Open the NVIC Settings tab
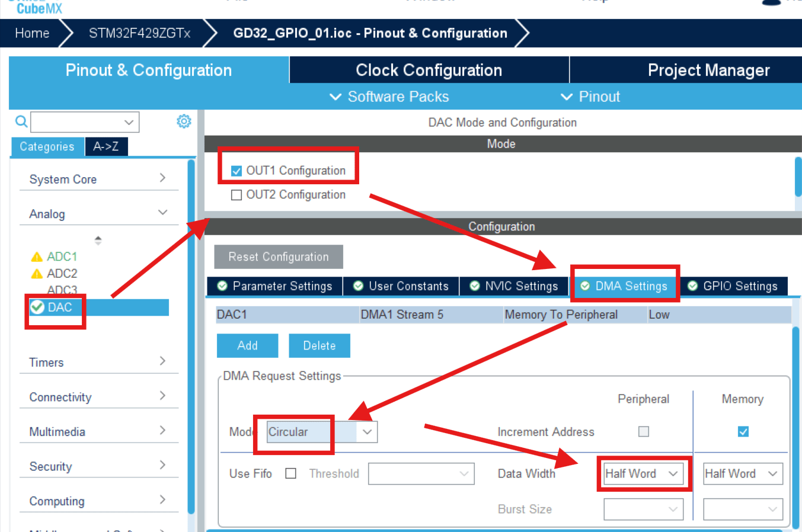Image resolution: width=802 pixels, height=532 pixels. tap(515, 286)
